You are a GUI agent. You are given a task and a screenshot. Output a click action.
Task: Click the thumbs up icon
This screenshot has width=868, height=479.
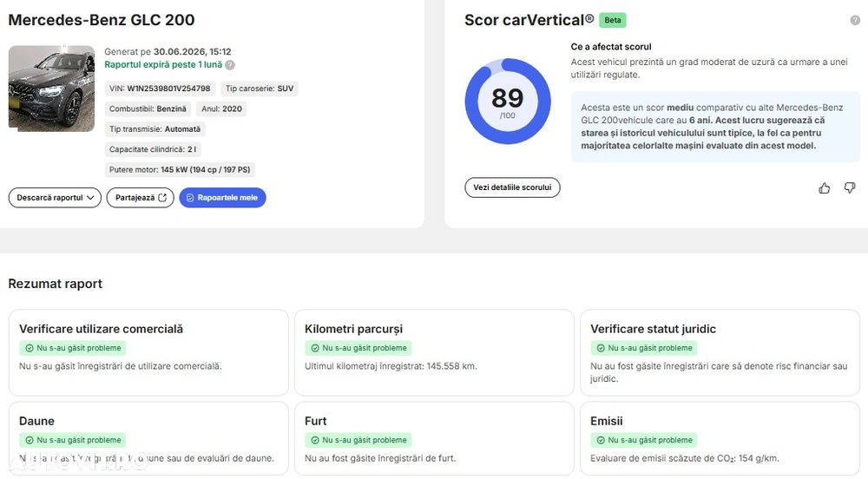pos(825,188)
